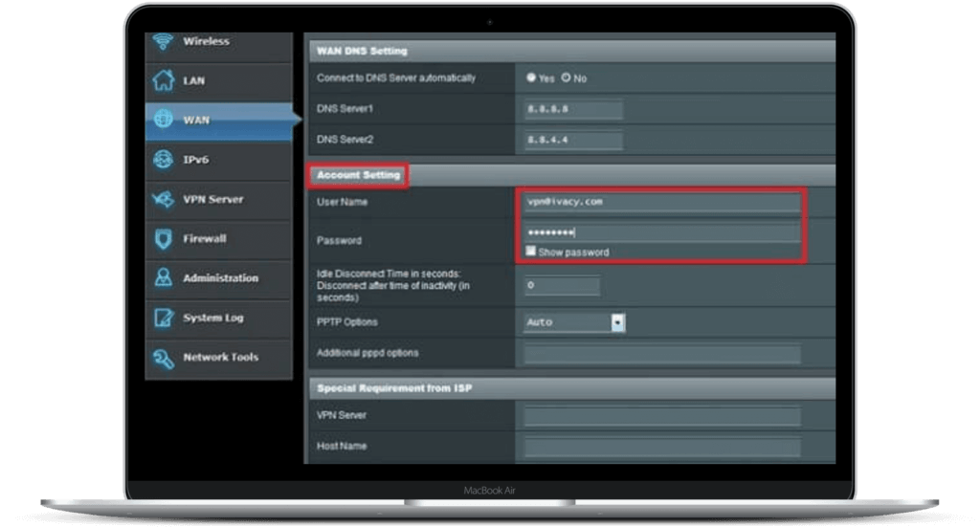Viewport: 980px width, 527px height.
Task: Open the PPTP Options dropdown
Action: pyautogui.click(x=574, y=322)
